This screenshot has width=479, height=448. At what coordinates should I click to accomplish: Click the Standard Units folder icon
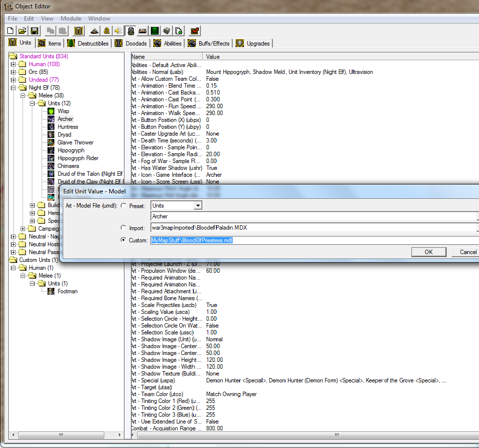click(13, 56)
